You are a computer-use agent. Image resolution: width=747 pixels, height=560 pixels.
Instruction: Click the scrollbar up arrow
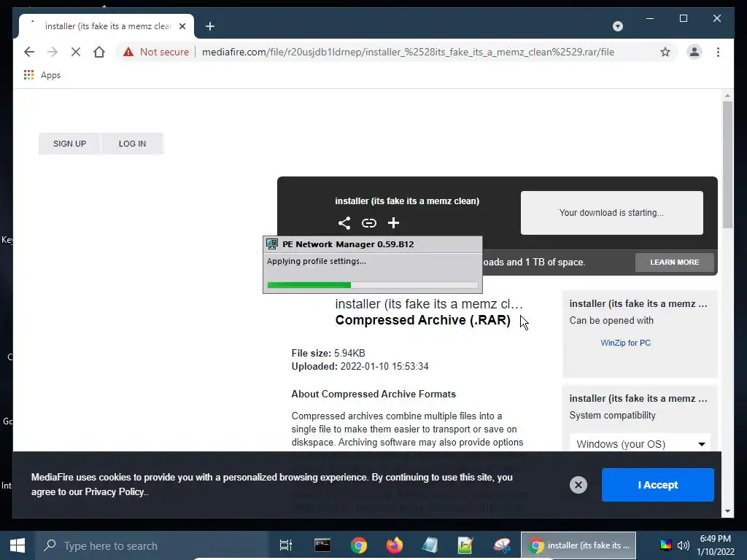click(x=727, y=96)
